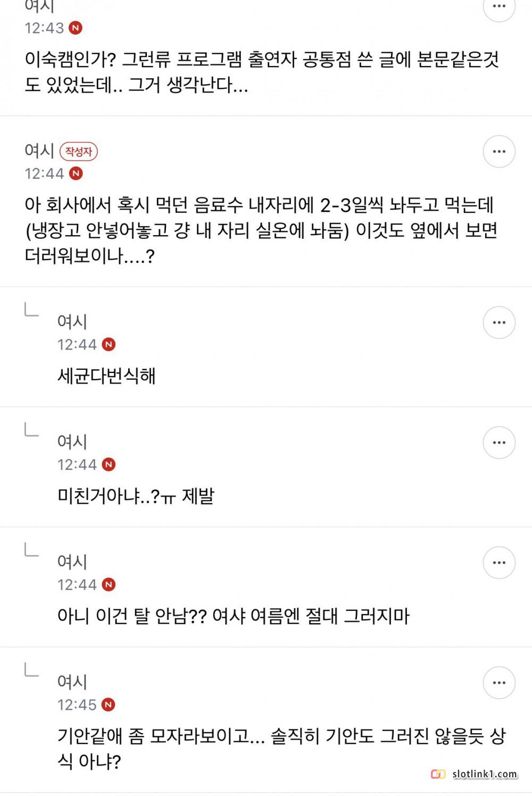
Task: Open more options for the 탈 안남 reply
Action: pyautogui.click(x=498, y=563)
